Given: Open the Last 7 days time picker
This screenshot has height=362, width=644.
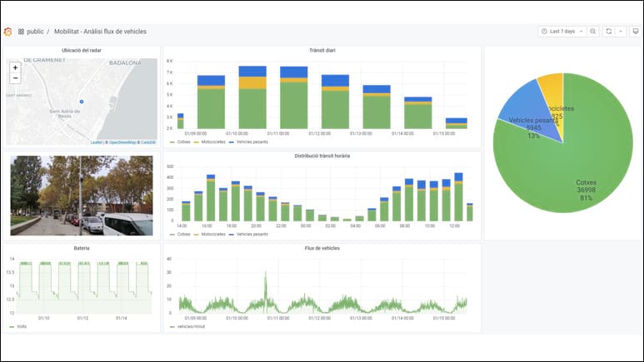Looking at the screenshot, I should pos(562,32).
